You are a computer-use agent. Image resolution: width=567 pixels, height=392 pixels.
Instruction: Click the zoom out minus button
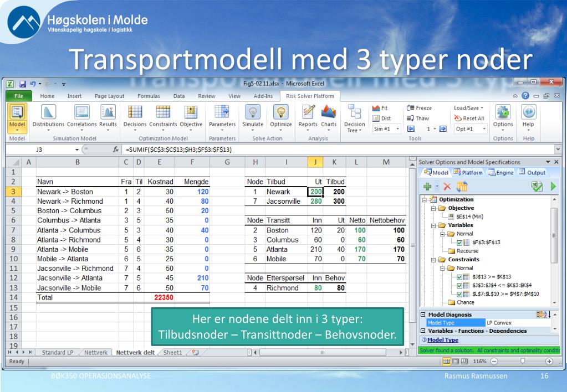[494, 362]
